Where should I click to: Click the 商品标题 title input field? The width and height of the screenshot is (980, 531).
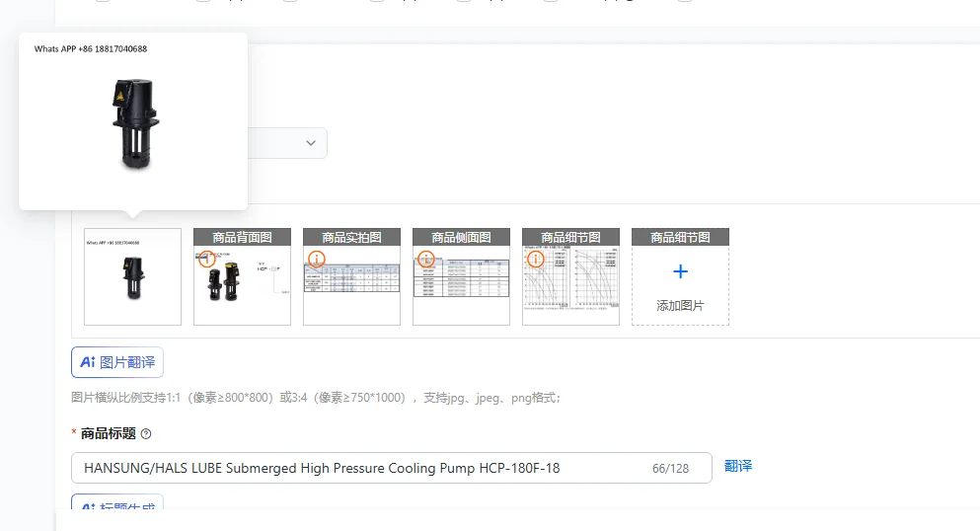click(x=392, y=468)
